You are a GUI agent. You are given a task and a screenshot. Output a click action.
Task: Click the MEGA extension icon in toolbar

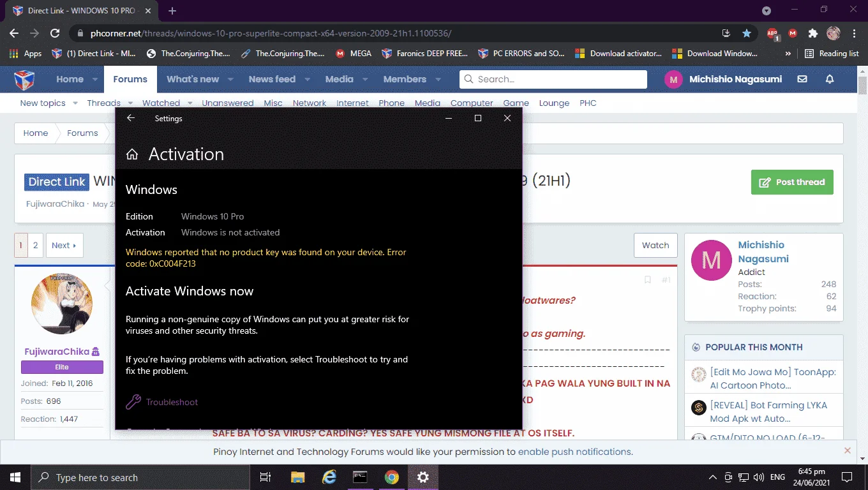pyautogui.click(x=793, y=33)
